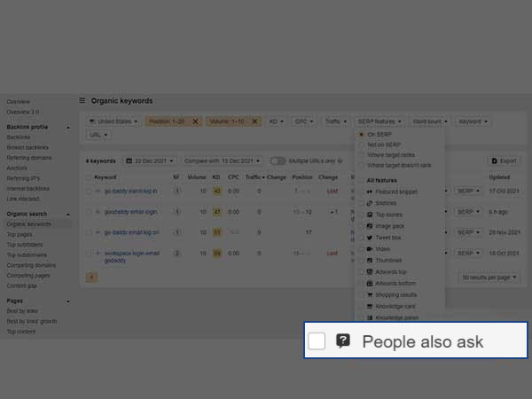Open the 22 Dec 2021 date picker

click(x=150, y=160)
